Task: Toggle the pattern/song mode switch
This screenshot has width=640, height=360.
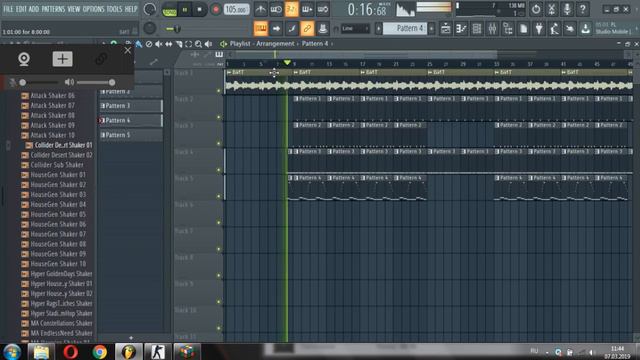Action: [x=169, y=9]
